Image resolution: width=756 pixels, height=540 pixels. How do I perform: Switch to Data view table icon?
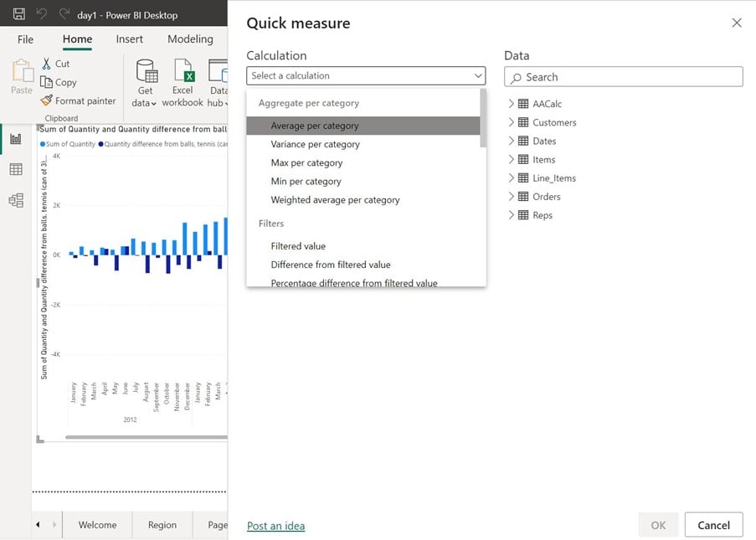16,169
